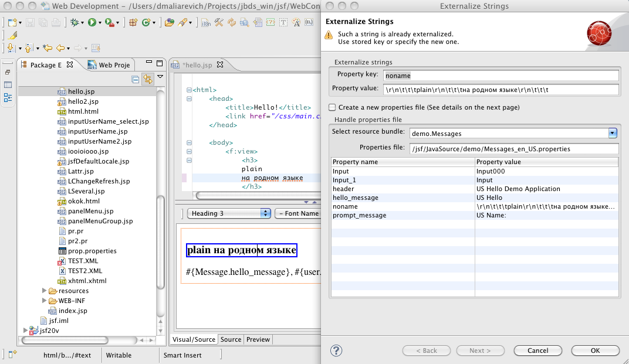629x364 pixels.
Task: Click the Back navigation arrow icon
Action: coord(60,48)
